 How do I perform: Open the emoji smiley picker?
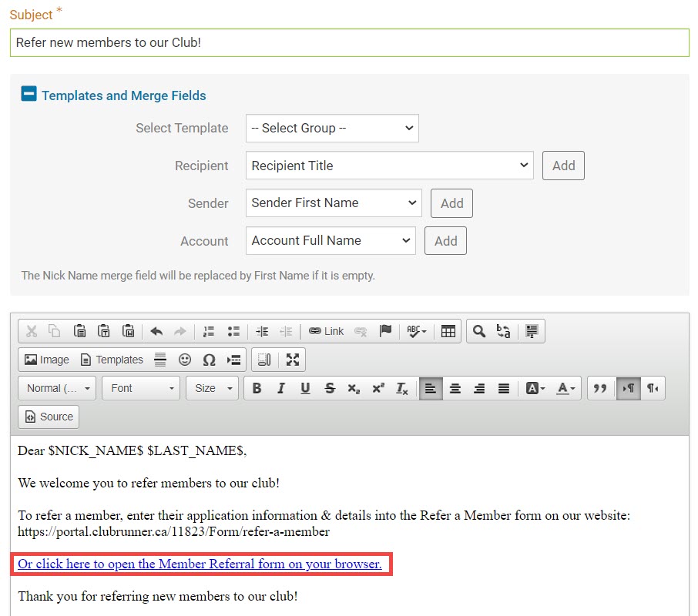click(185, 360)
